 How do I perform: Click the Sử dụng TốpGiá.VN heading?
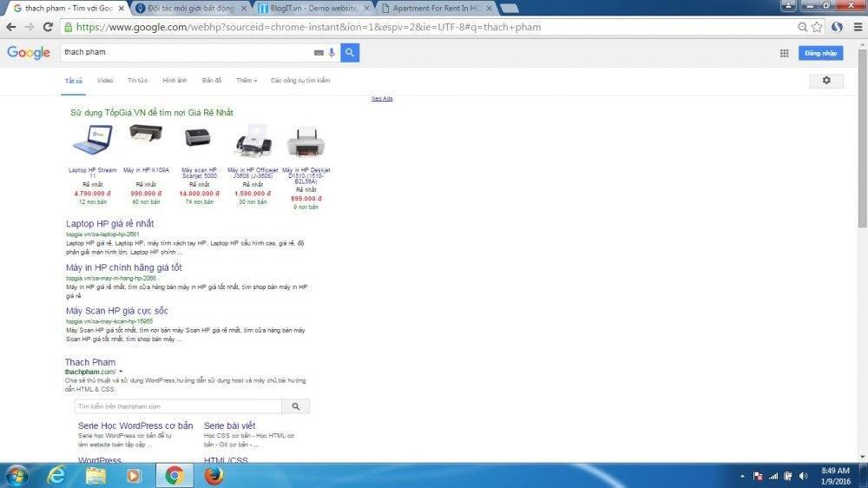[152, 112]
